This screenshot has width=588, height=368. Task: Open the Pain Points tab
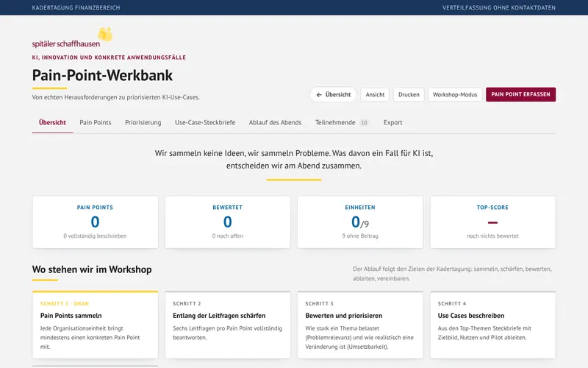(x=96, y=122)
